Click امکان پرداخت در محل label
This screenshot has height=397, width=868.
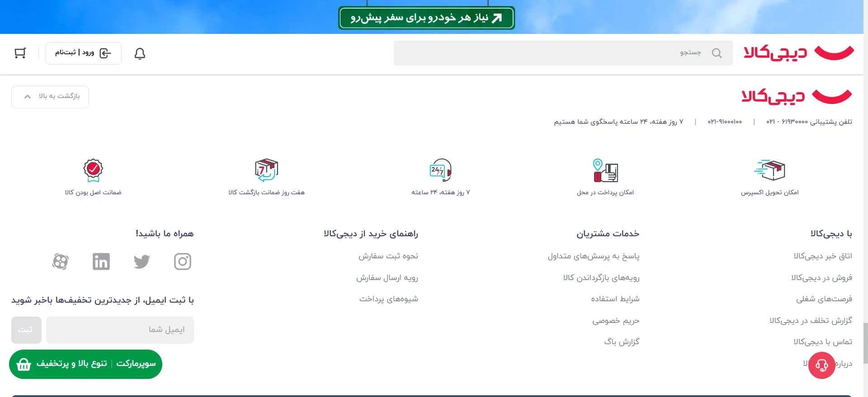point(605,193)
